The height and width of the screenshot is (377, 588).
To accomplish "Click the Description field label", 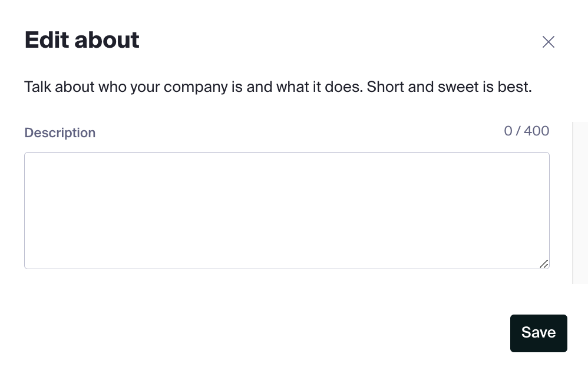I will tap(60, 133).
